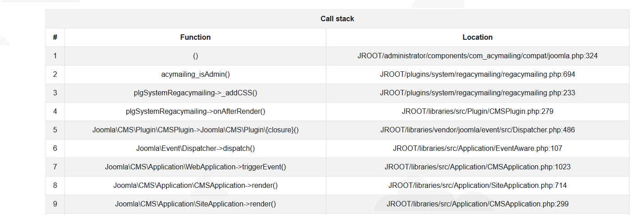
Task: Click the regacymailing.php:694 location text
Action: pyautogui.click(x=477, y=74)
